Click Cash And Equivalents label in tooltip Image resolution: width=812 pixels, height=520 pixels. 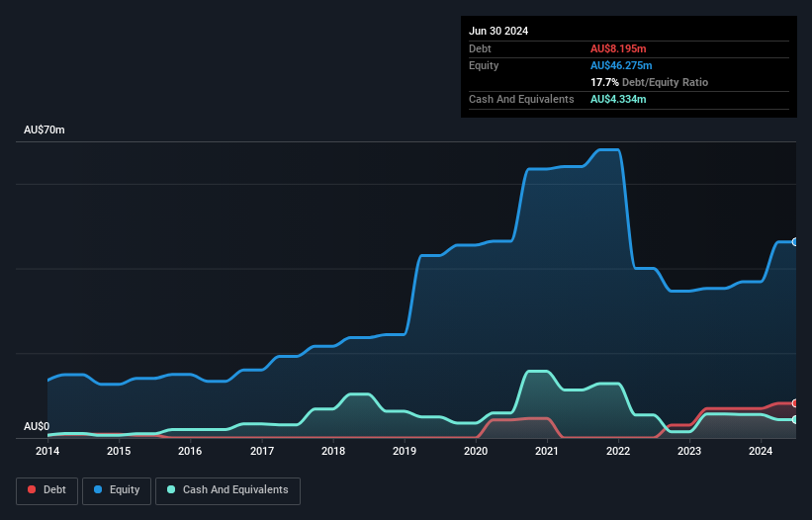coord(521,99)
